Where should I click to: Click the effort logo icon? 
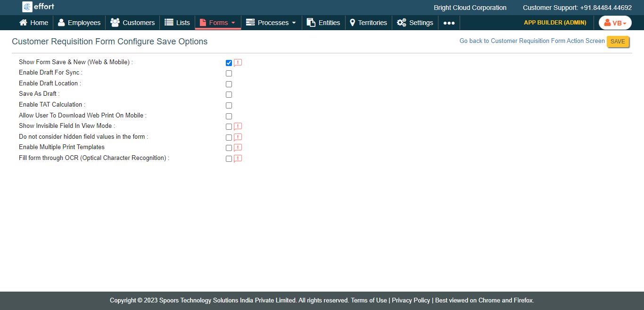coord(27,7)
